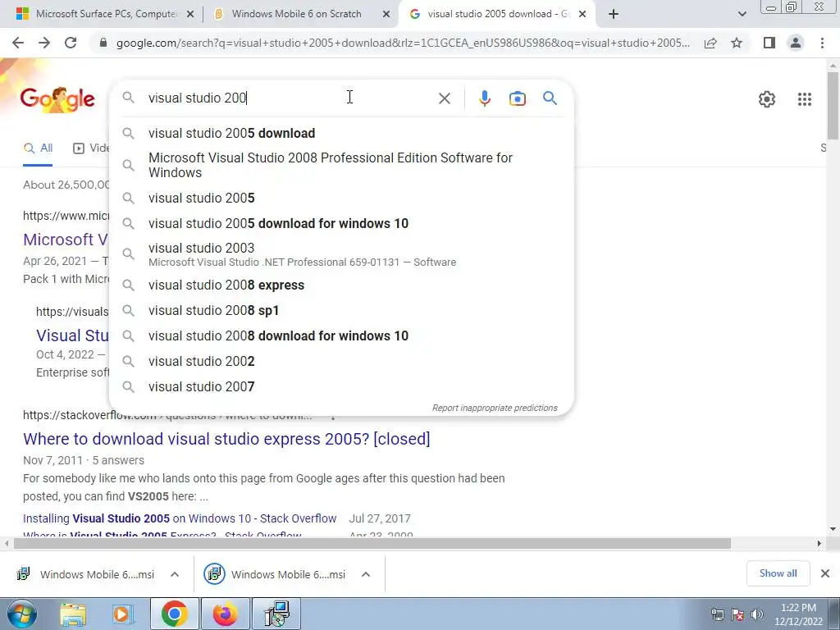Click in the Google search input field
The height and width of the screenshot is (630, 840).
(290, 98)
